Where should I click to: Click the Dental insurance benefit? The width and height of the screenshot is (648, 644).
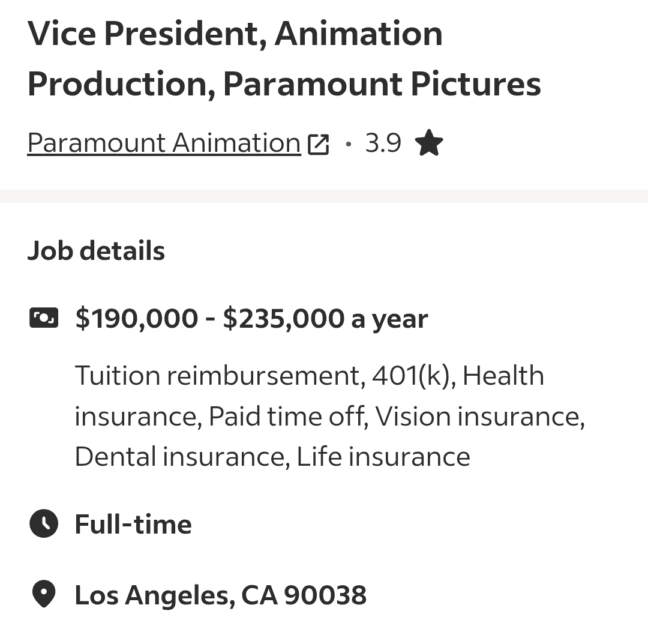[179, 457]
